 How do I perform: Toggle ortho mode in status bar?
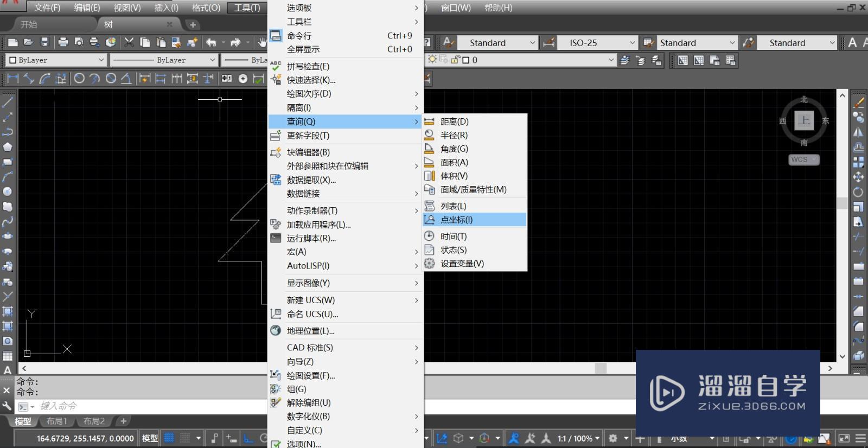tap(248, 438)
